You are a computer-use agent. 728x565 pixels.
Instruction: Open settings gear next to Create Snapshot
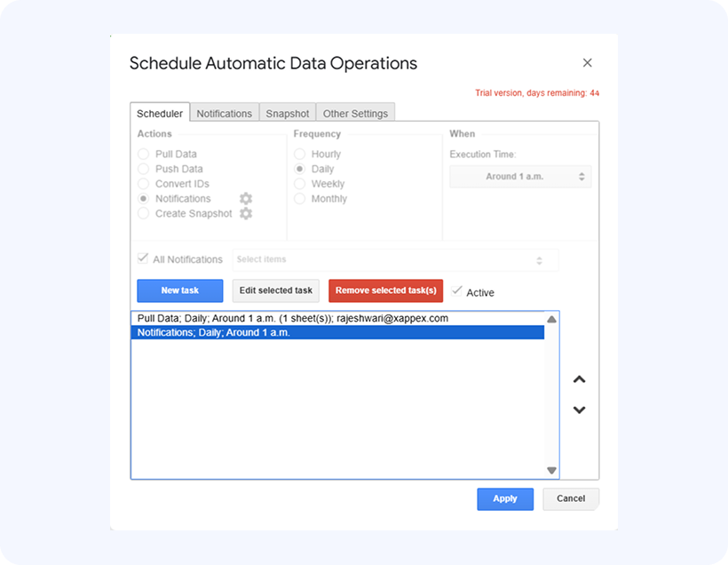click(x=246, y=213)
